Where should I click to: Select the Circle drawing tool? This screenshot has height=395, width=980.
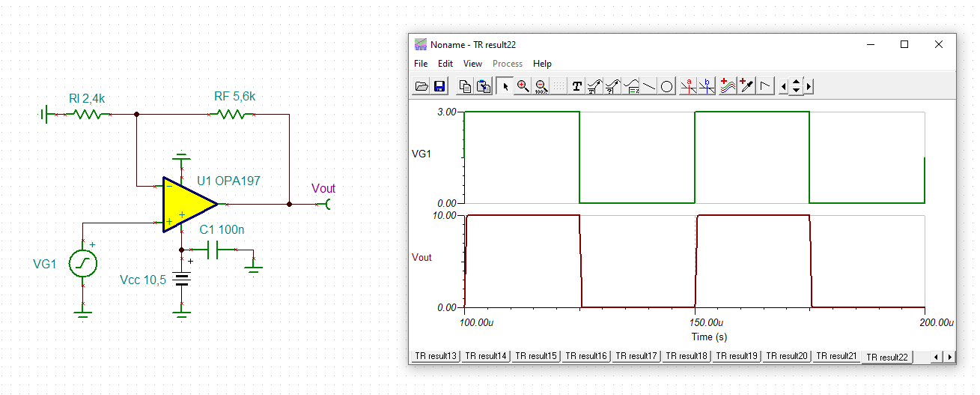pos(667,86)
